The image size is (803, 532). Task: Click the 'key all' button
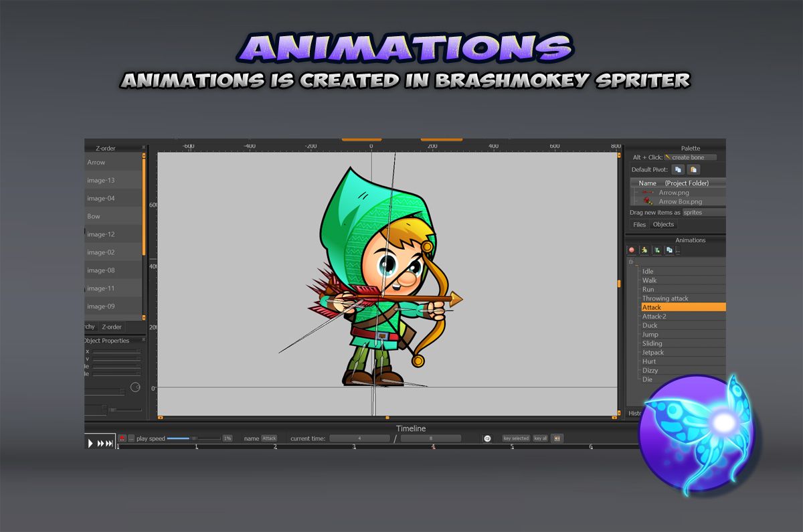pyautogui.click(x=540, y=438)
